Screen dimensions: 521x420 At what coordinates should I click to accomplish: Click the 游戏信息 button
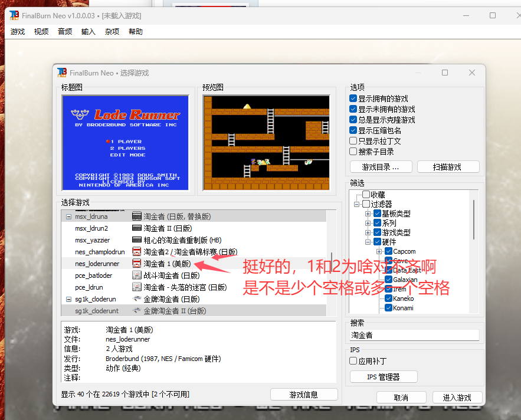pos(304,395)
